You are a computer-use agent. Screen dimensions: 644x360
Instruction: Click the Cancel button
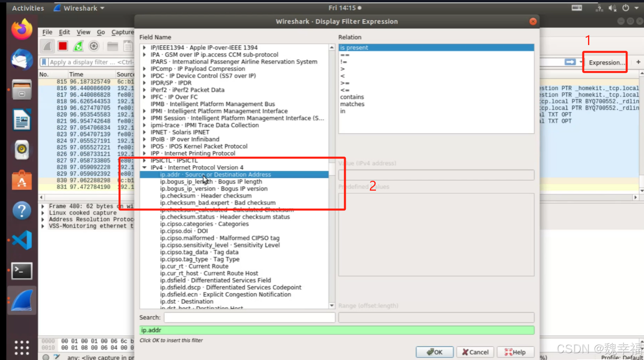(475, 352)
